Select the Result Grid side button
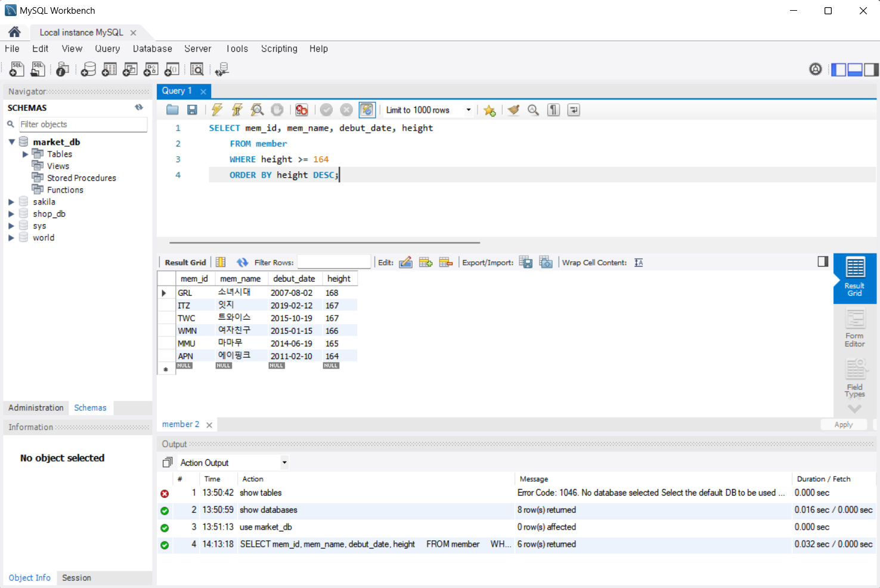The width and height of the screenshot is (880, 588). point(855,278)
